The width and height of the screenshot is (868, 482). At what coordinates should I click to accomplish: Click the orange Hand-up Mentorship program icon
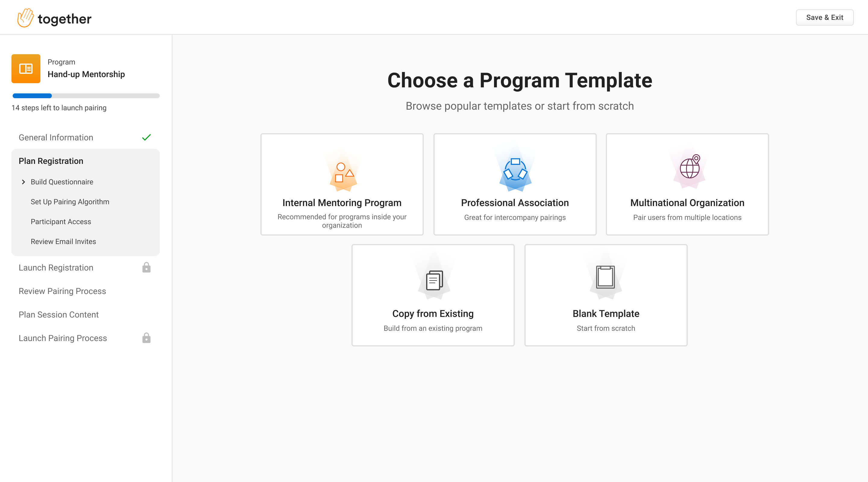(26, 68)
